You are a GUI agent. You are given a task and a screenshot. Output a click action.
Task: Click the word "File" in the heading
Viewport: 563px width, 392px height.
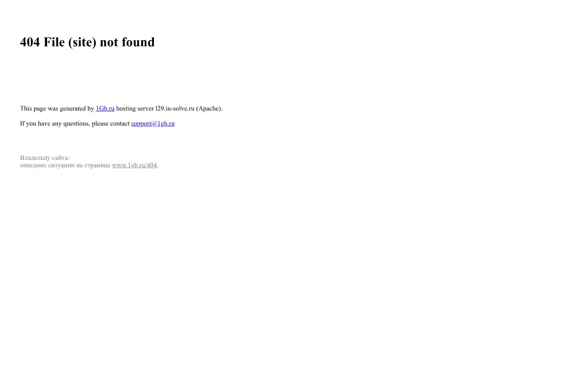point(54,42)
